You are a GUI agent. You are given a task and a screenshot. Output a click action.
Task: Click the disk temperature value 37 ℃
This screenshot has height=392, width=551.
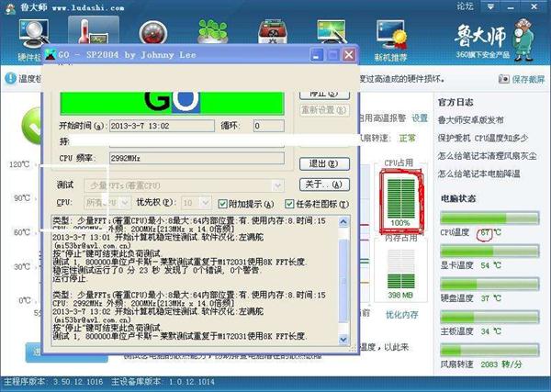[x=490, y=298]
